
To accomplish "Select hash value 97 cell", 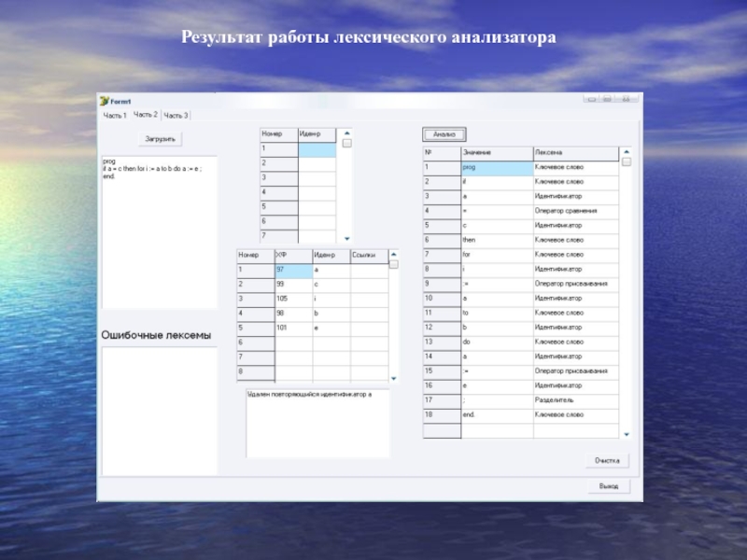I will [x=294, y=271].
